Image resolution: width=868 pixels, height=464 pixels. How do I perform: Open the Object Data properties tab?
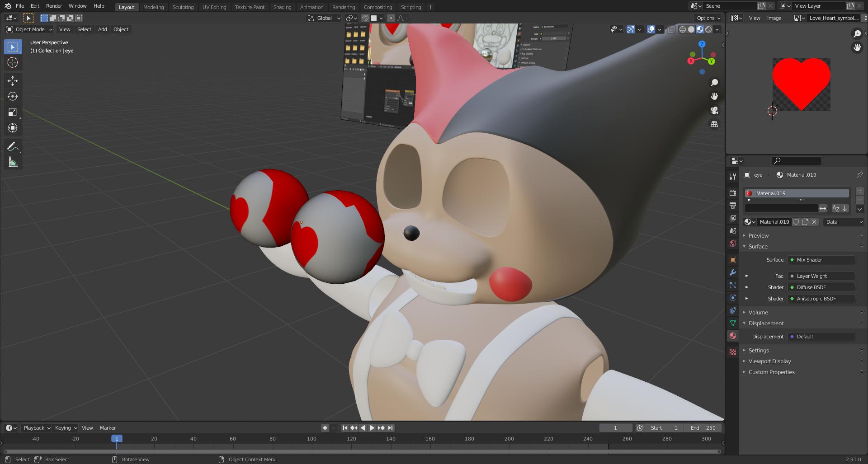click(x=733, y=323)
